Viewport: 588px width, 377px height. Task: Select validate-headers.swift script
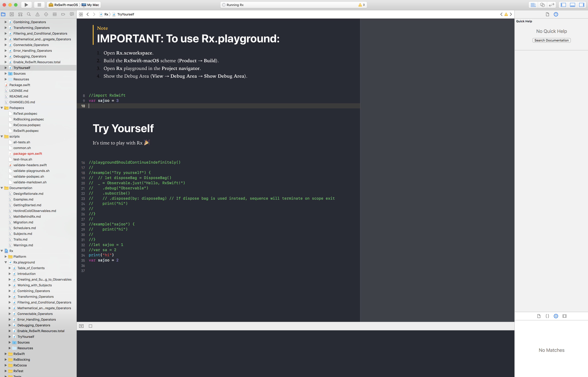pyautogui.click(x=30, y=165)
